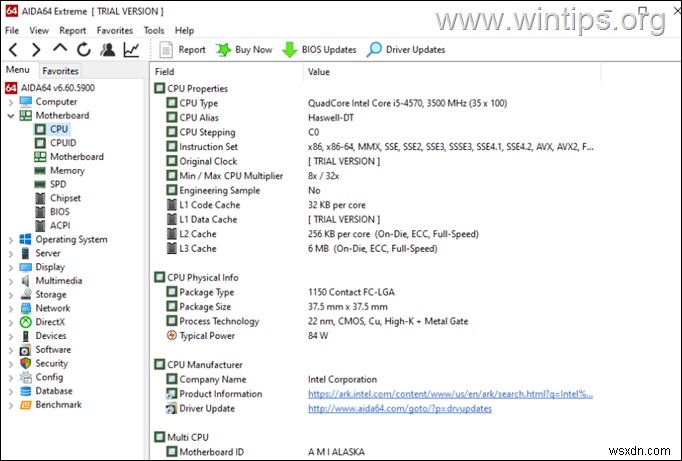Expand the Computer tree node

tap(11, 103)
